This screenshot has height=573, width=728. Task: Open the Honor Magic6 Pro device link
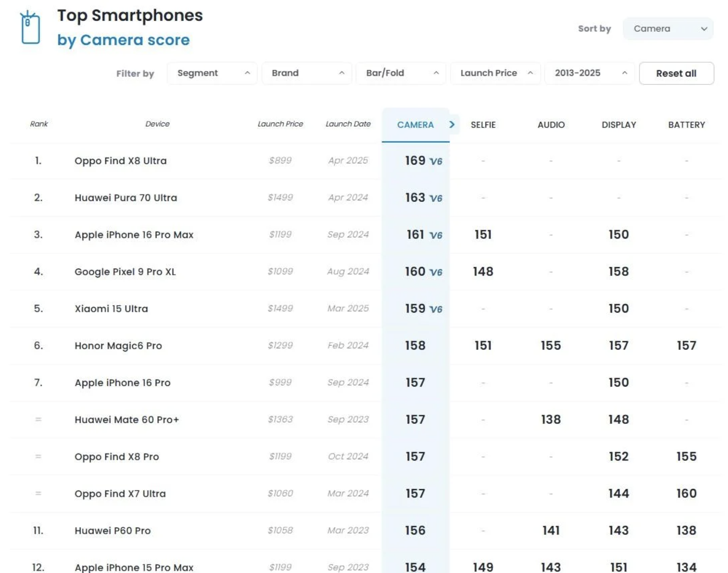118,346
